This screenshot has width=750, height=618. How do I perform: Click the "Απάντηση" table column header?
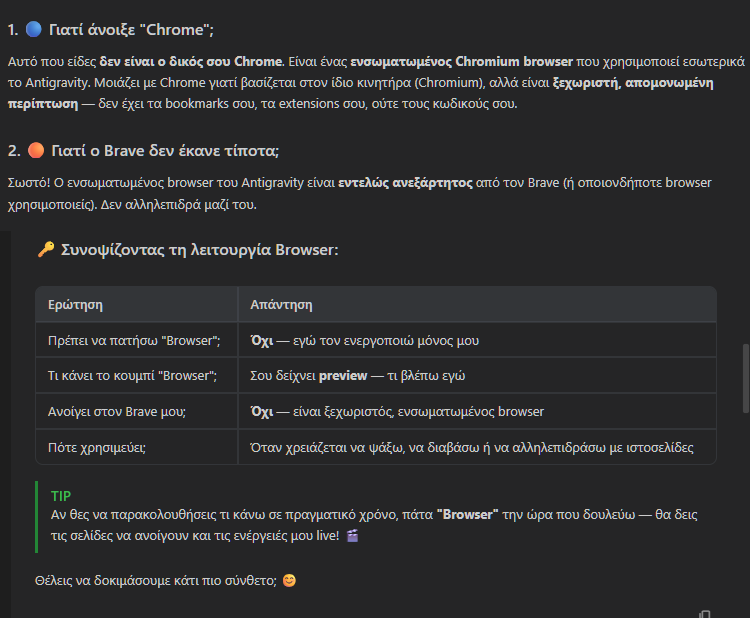283,304
